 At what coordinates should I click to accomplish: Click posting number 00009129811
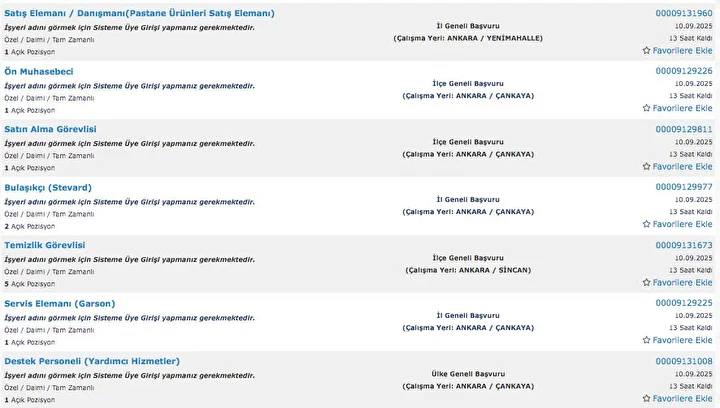point(684,129)
